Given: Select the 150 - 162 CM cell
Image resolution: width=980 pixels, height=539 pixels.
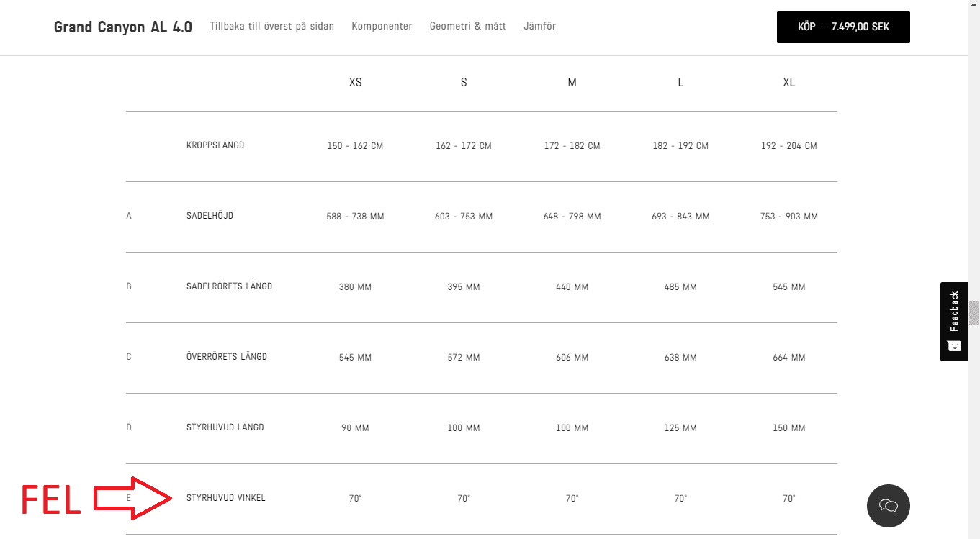Looking at the screenshot, I should tap(355, 146).
